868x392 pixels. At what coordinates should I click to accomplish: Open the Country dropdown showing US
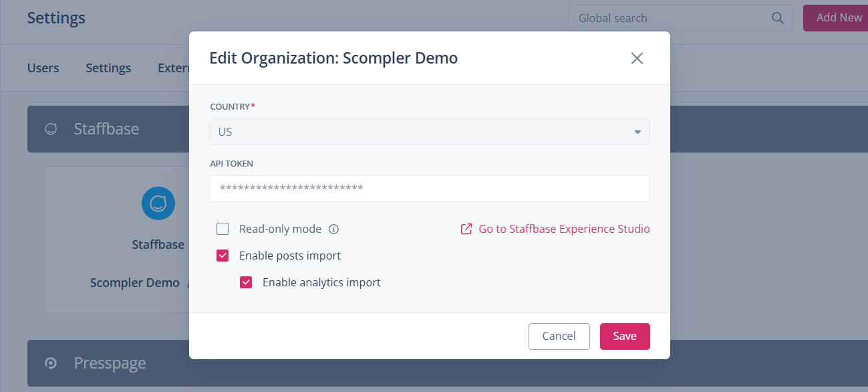coord(429,132)
